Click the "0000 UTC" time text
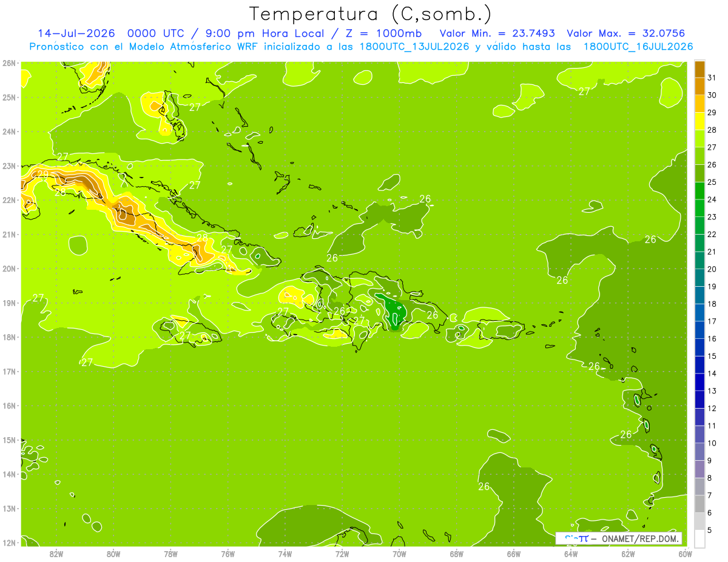The image size is (728, 562). tap(155, 33)
